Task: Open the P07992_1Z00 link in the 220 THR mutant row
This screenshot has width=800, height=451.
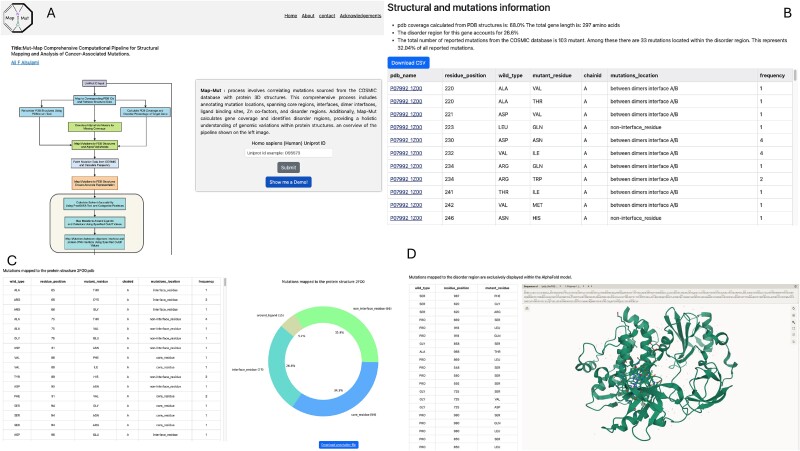Action: [x=406, y=101]
